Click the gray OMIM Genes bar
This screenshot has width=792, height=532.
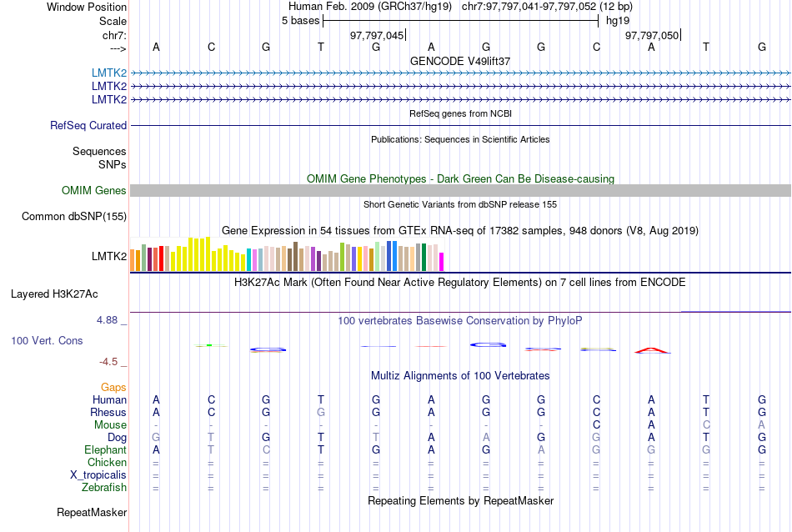coord(460,190)
